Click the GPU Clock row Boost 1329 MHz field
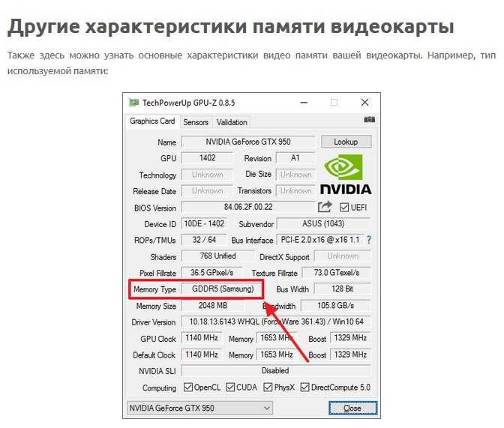The width and height of the screenshot is (504, 428). pyautogui.click(x=350, y=338)
